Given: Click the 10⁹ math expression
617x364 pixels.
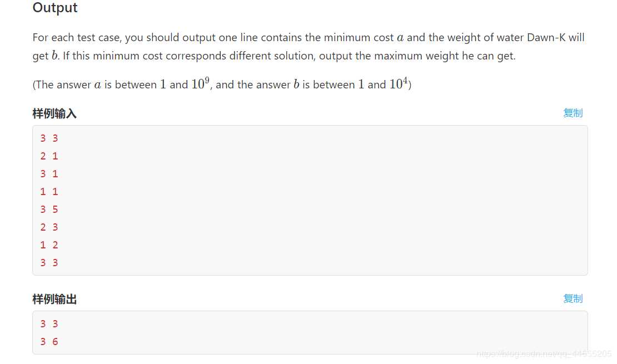Looking at the screenshot, I should pyautogui.click(x=200, y=84).
